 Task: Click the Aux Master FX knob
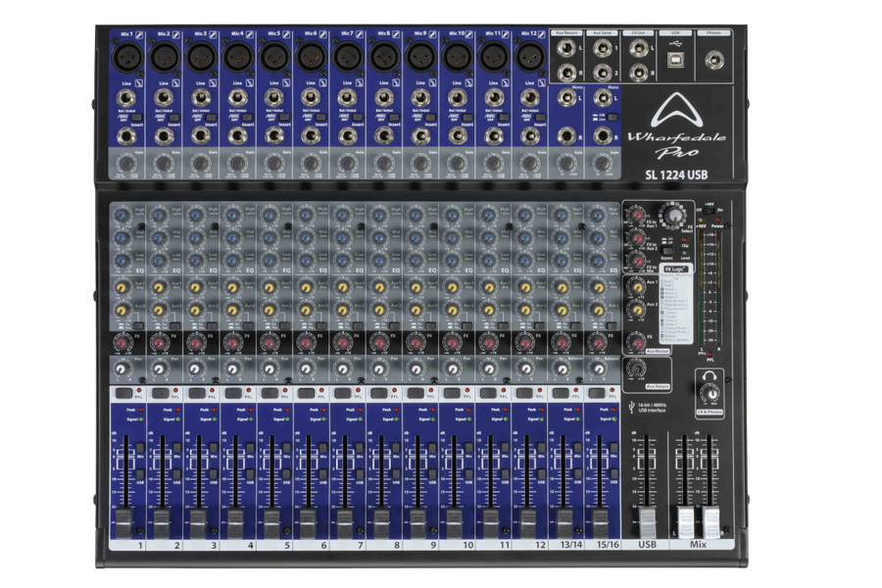637,342
